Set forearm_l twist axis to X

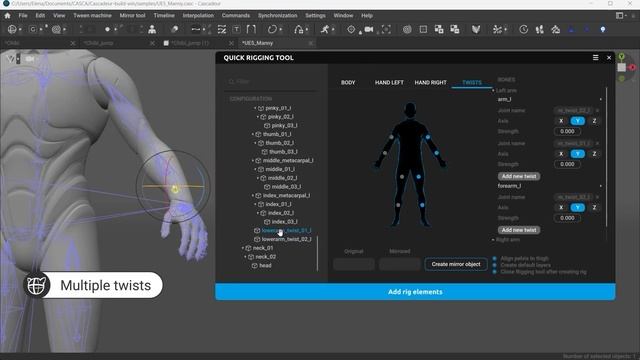561,208
